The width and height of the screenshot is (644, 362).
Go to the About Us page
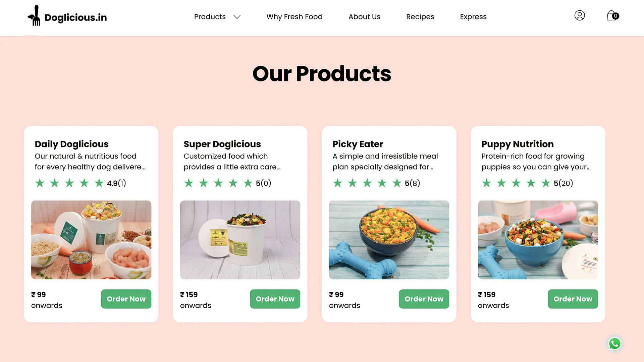point(364,17)
